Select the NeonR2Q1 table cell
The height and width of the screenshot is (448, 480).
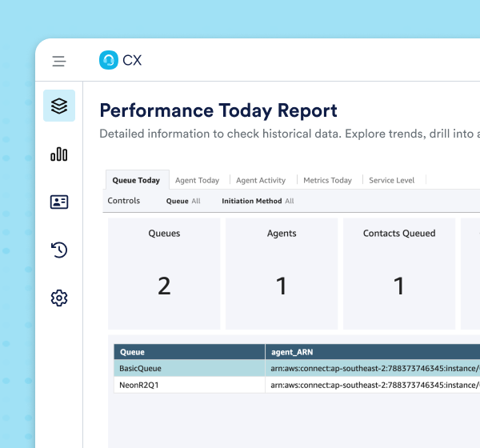pyautogui.click(x=190, y=385)
